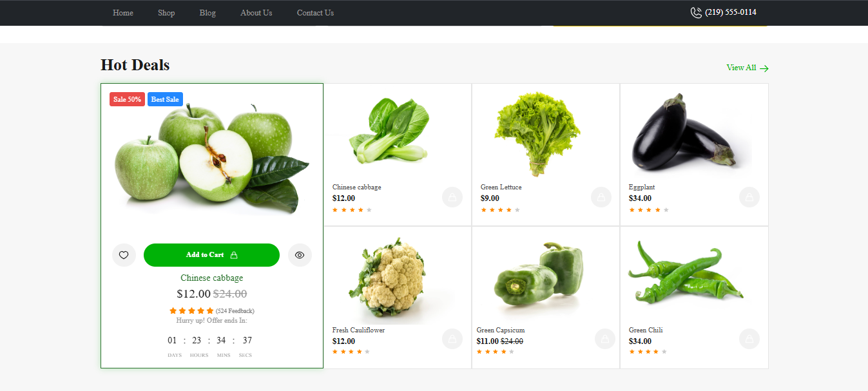Add featured apple deal to wishlist heart
This screenshot has height=391, width=868.
tap(124, 255)
